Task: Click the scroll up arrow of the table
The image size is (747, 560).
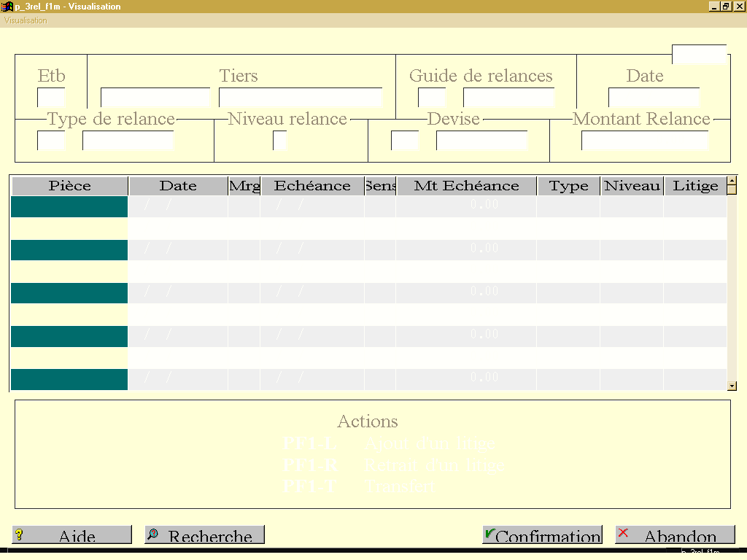Action: click(732, 181)
